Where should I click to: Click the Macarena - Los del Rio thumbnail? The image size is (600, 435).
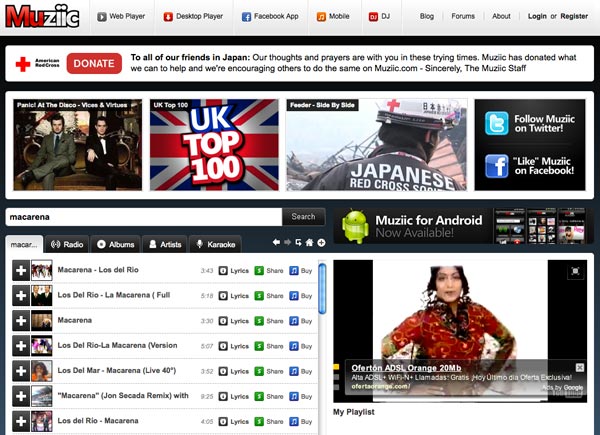(x=42, y=270)
